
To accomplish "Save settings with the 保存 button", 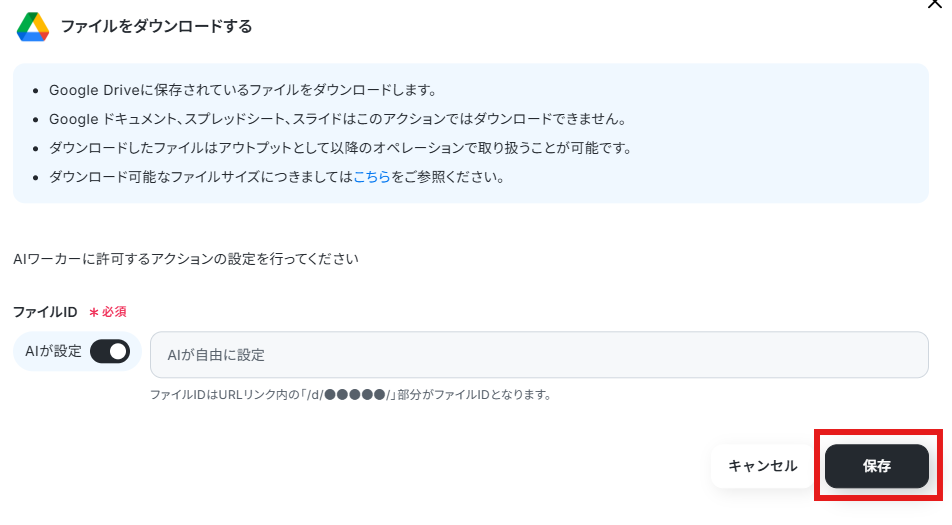I will [x=877, y=466].
